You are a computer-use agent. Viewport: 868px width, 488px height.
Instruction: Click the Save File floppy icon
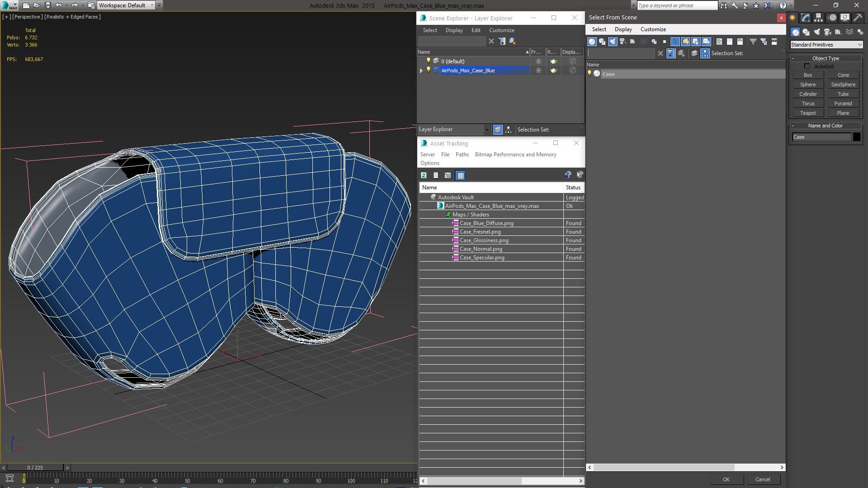[x=47, y=5]
